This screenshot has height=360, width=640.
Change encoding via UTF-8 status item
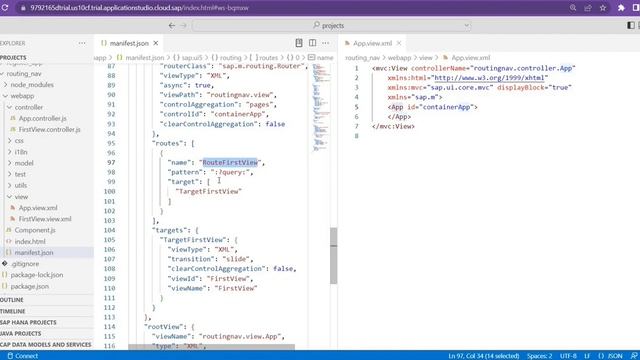tap(568, 356)
